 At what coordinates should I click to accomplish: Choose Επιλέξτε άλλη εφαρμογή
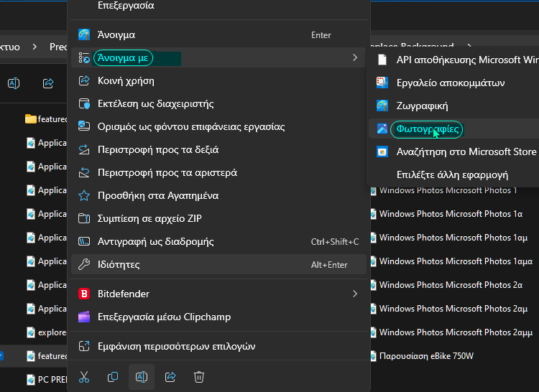pyautogui.click(x=453, y=174)
